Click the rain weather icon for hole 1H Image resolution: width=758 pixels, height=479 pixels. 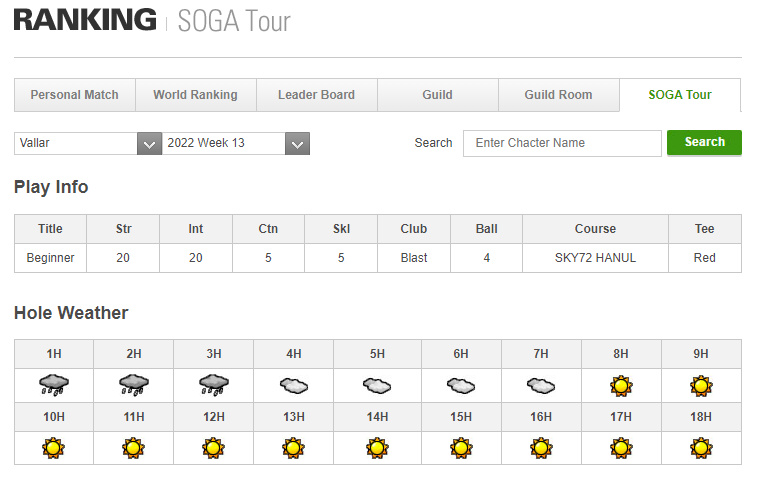tap(54, 385)
